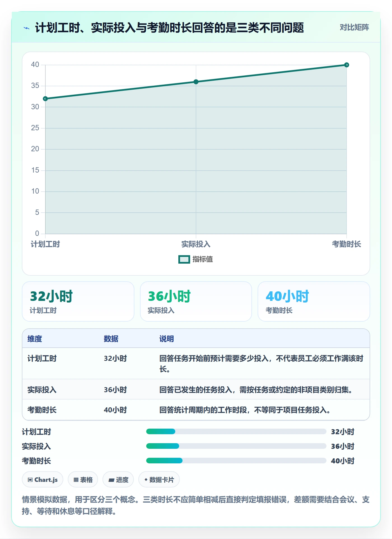
Task: Click the 36小时 table data cell
Action: point(115,390)
